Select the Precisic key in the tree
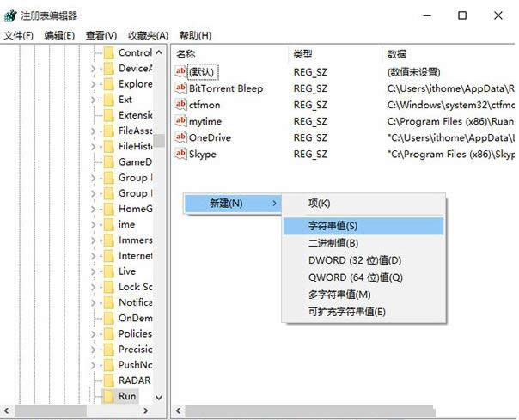Image resolution: width=519 pixels, height=420 pixels. [x=136, y=350]
